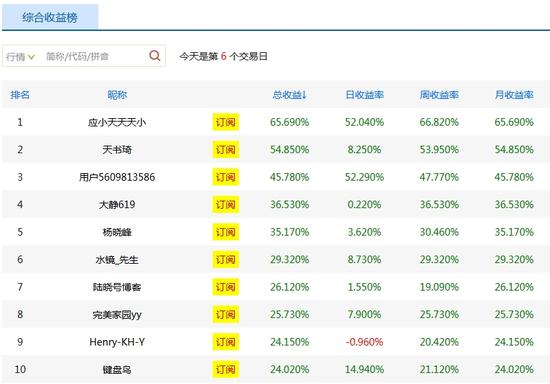Viewport: 550px width, 384px height.
Task: Open nickname 完美家园yy
Action: (x=117, y=315)
